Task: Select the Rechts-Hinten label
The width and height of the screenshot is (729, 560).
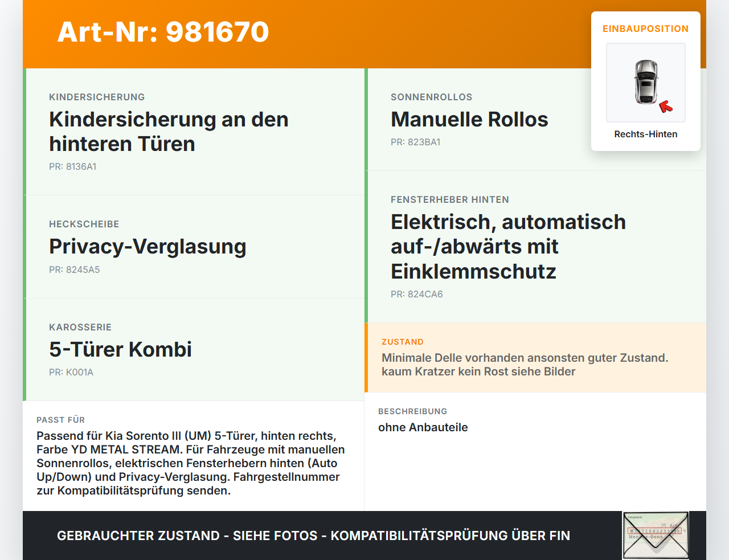Action: coord(645,134)
